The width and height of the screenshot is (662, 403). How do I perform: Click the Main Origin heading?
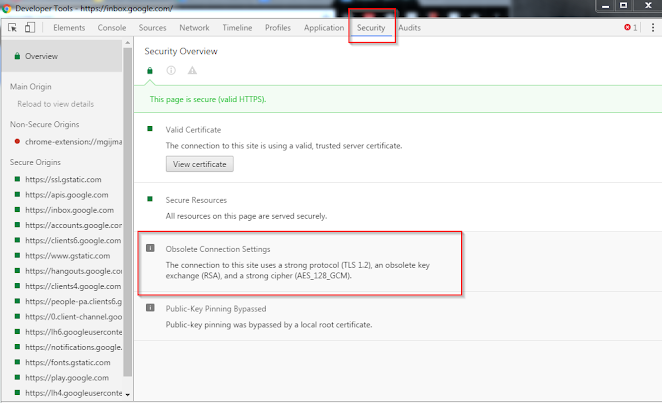pyautogui.click(x=31, y=87)
